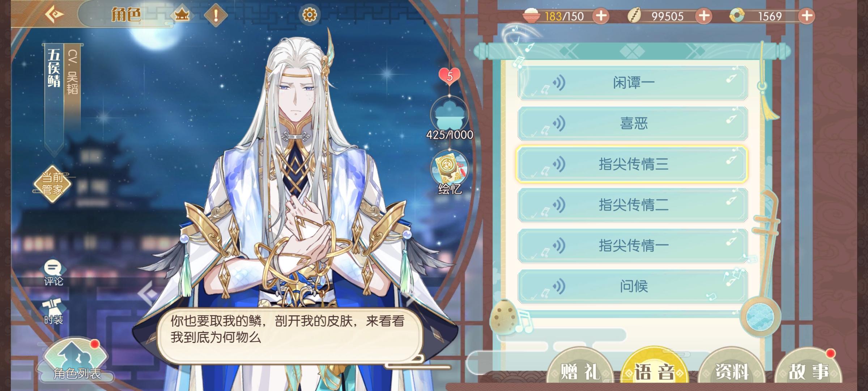Open the 角色列表 character list
The width and height of the screenshot is (868, 391).
coord(77,361)
